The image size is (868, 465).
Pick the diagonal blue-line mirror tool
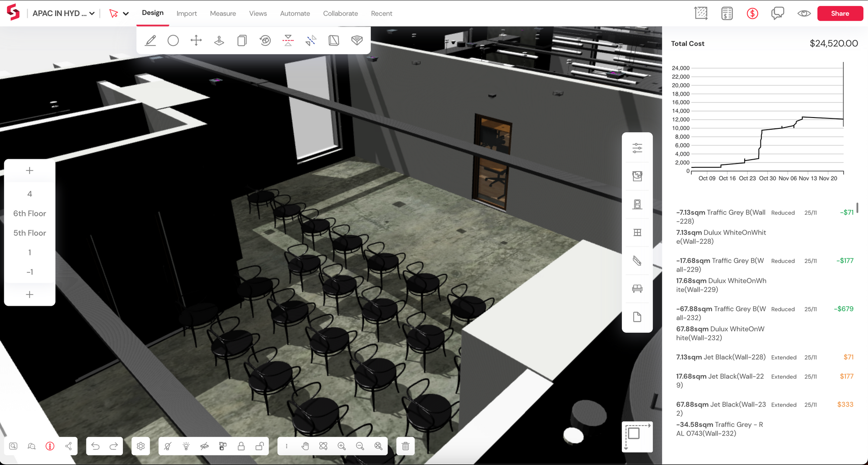tap(311, 40)
